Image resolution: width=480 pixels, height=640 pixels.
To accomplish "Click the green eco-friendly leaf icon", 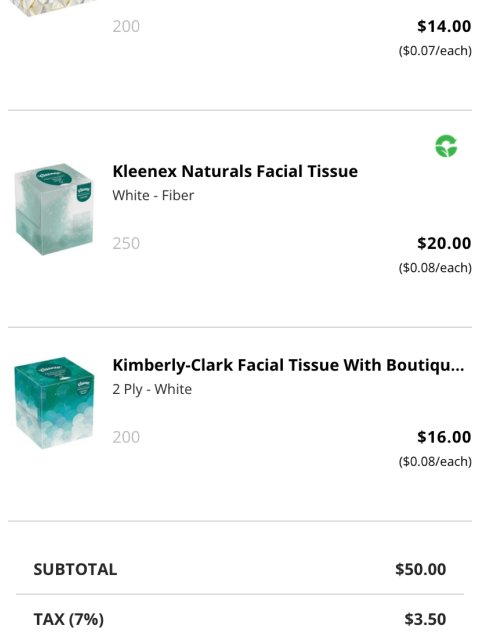I will point(446,146).
